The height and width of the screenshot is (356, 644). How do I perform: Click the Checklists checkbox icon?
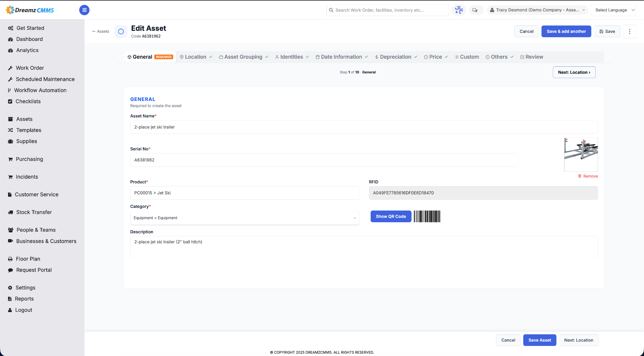click(10, 101)
